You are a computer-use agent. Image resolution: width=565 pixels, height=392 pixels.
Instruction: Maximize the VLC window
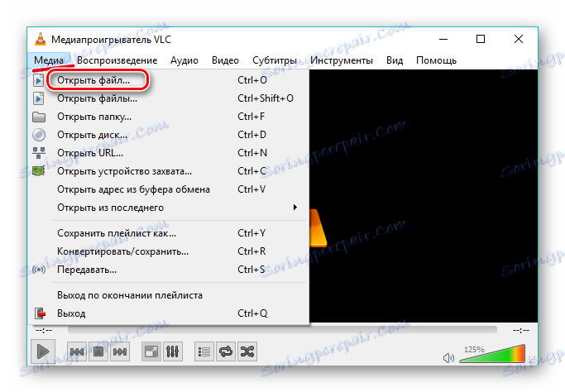[481, 39]
